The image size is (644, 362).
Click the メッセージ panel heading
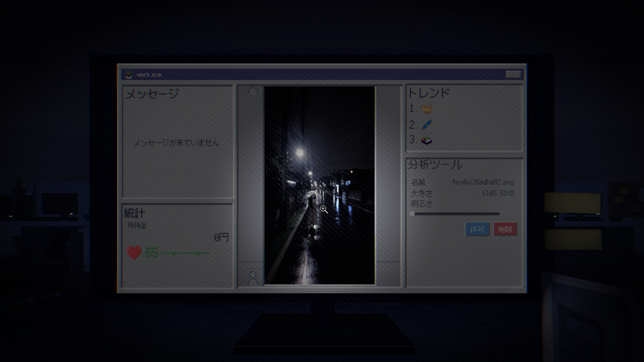point(152,94)
